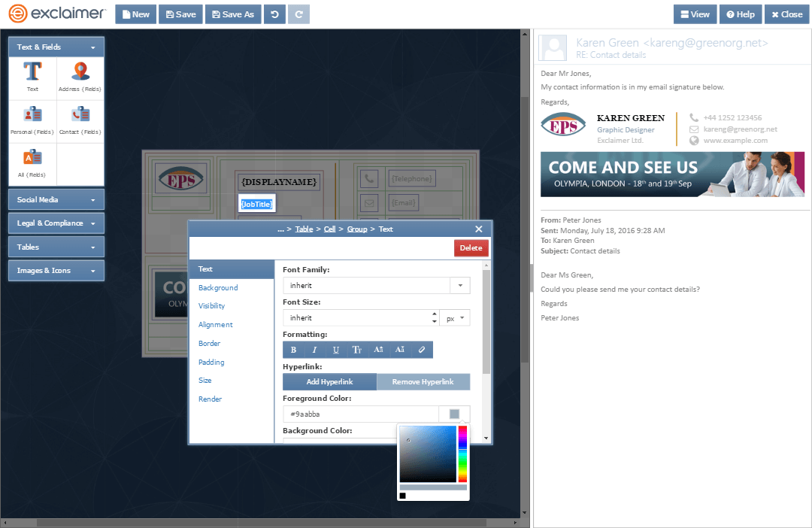Toggle bold formatting

tap(294, 350)
